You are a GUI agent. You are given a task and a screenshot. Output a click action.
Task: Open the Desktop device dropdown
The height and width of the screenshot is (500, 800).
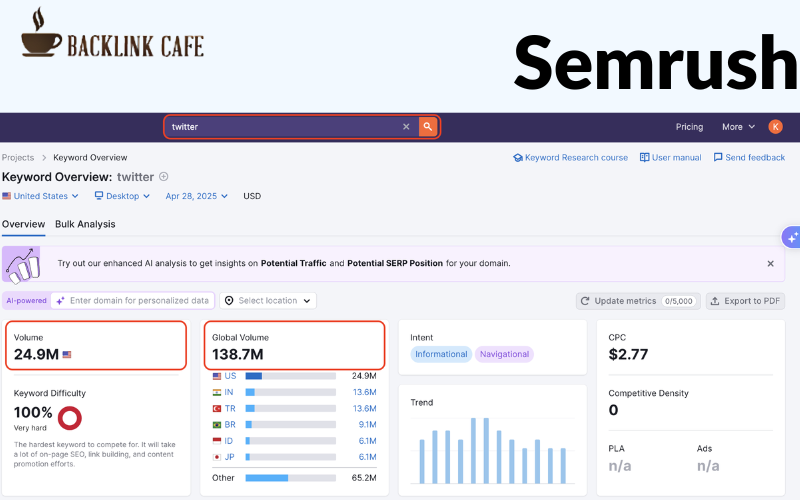tap(122, 196)
